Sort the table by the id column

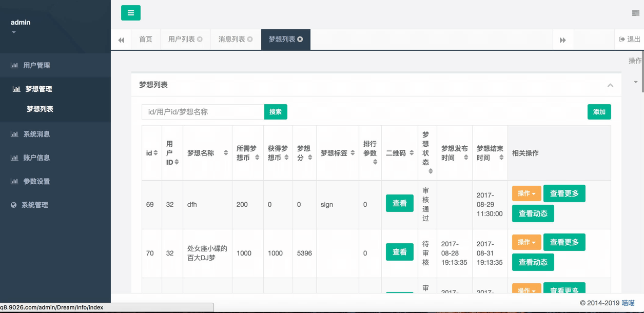155,153
